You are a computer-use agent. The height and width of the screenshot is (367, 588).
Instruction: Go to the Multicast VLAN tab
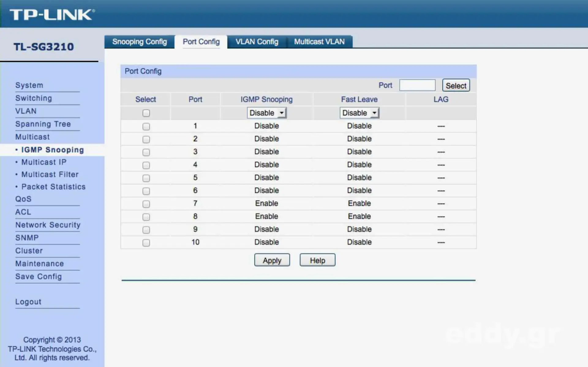tap(319, 42)
